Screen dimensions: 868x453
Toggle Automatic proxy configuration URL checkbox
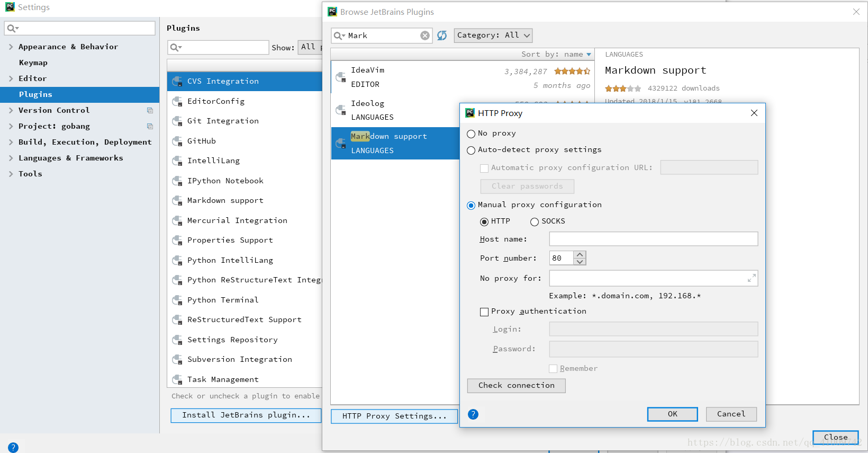click(x=484, y=168)
